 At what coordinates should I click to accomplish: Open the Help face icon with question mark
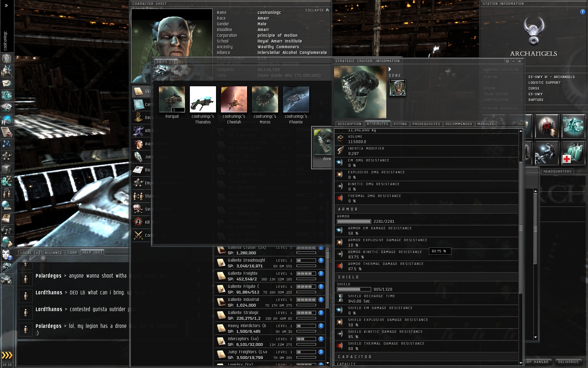tap(7, 254)
